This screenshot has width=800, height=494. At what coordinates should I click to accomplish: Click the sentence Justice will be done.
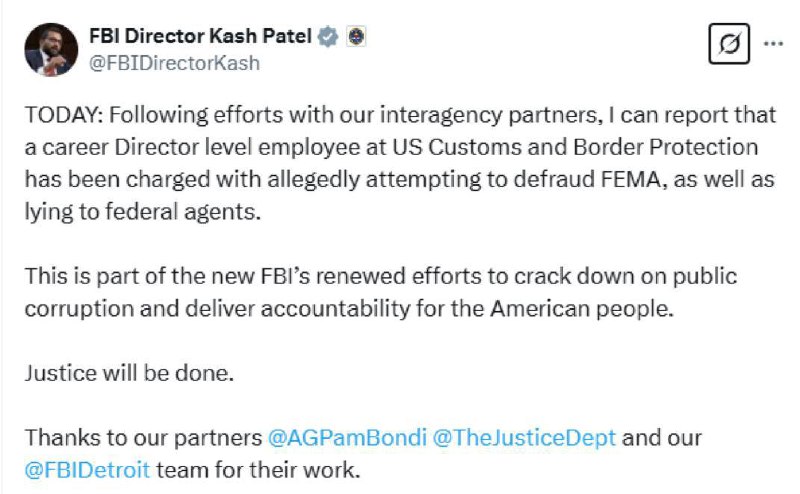[129, 373]
